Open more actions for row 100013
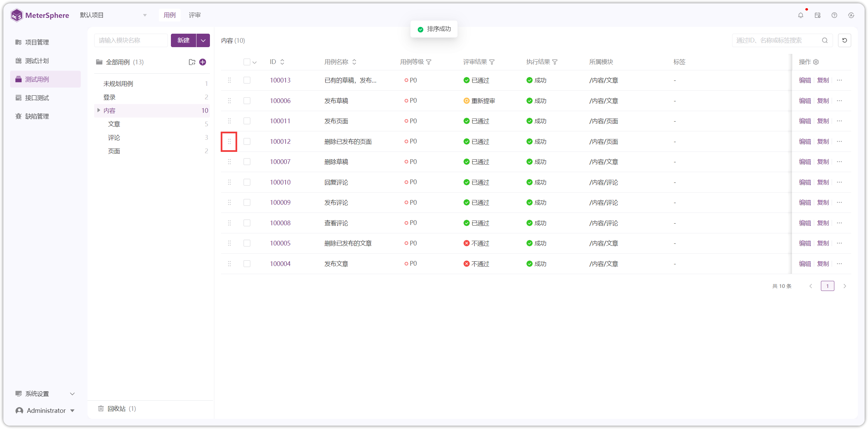 [839, 80]
